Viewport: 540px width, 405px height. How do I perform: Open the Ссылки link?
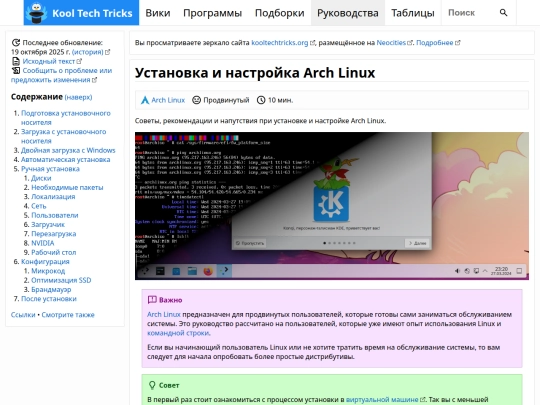[x=23, y=315]
